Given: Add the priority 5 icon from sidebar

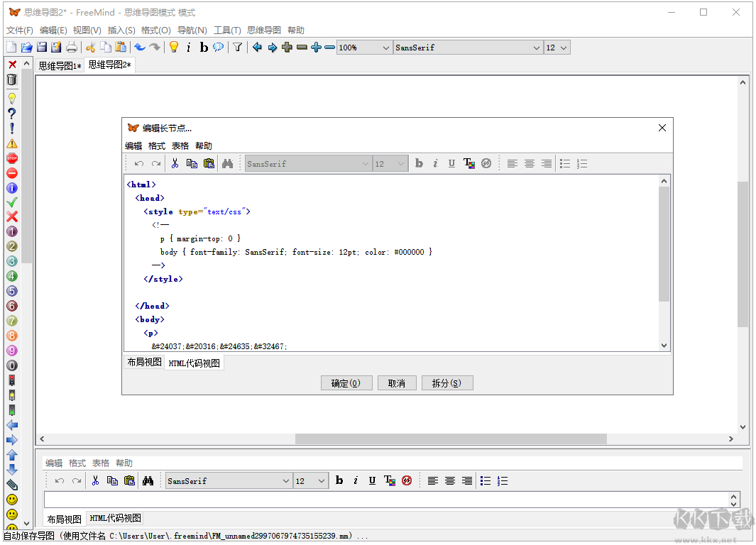Looking at the screenshot, I should [12, 291].
